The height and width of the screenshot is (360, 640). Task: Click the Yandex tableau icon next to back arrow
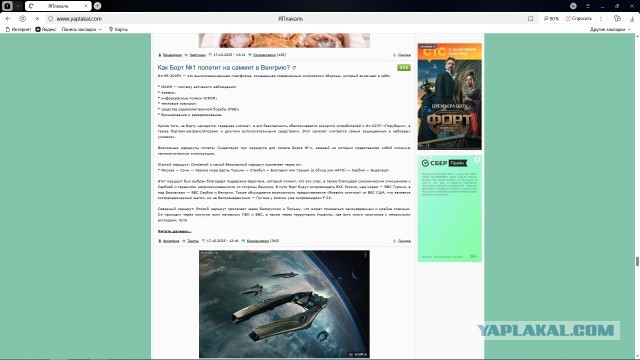pyautogui.click(x=23, y=19)
